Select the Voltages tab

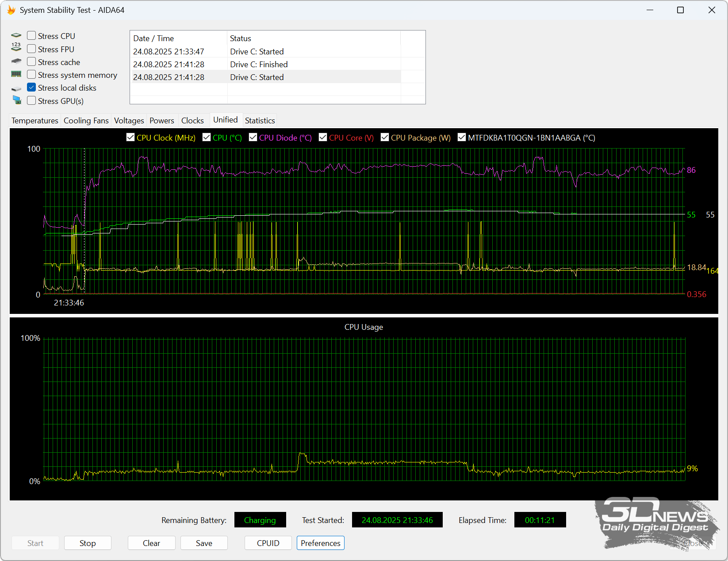(129, 120)
